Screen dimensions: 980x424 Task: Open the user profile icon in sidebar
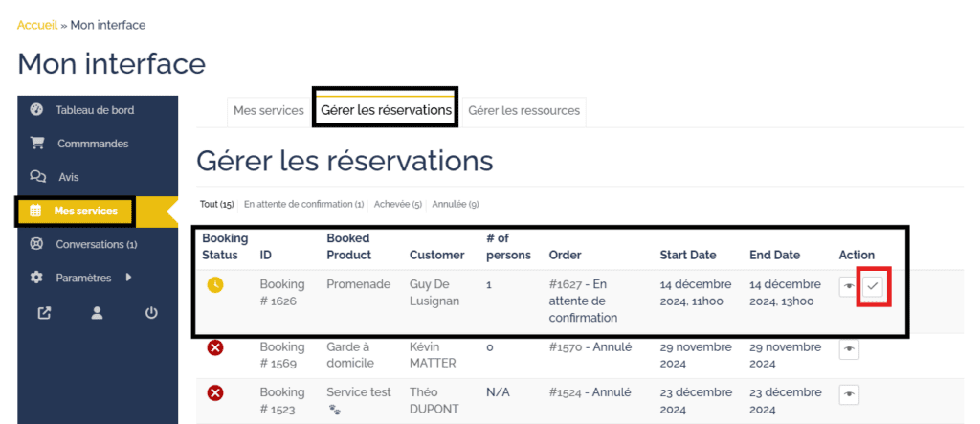97,312
